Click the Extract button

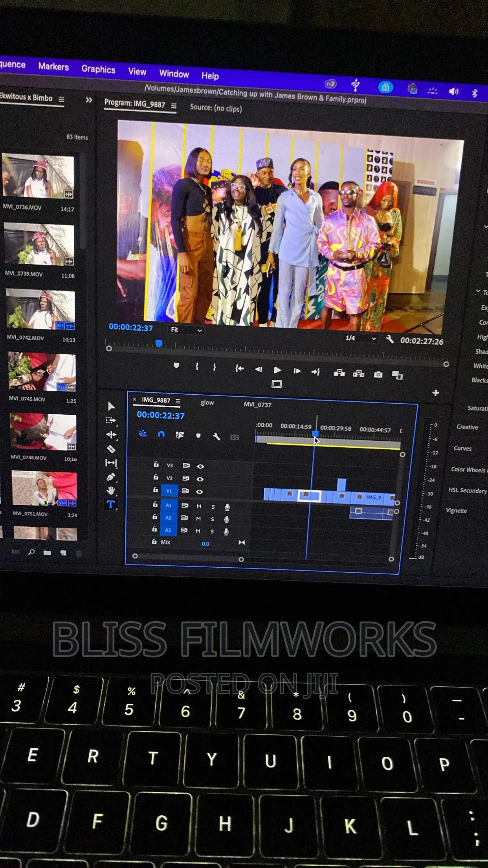[x=358, y=373]
